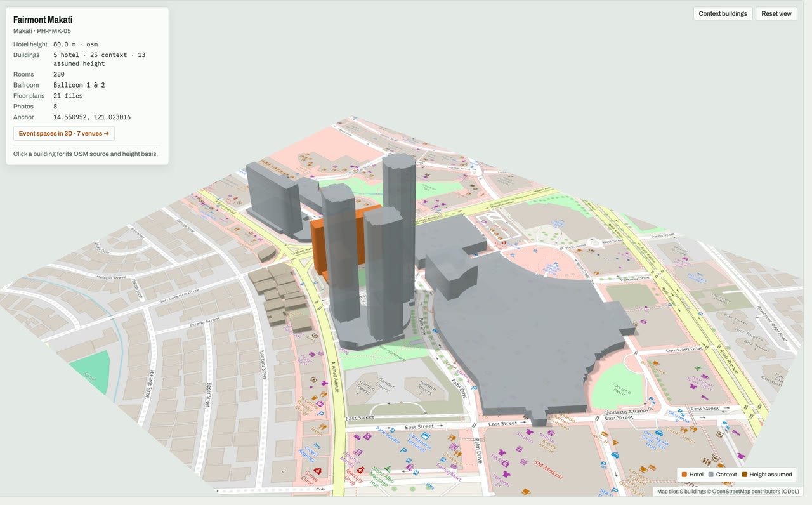Click the Courtyard Drive map label
This screenshot has width=812, height=505.
tap(685, 350)
